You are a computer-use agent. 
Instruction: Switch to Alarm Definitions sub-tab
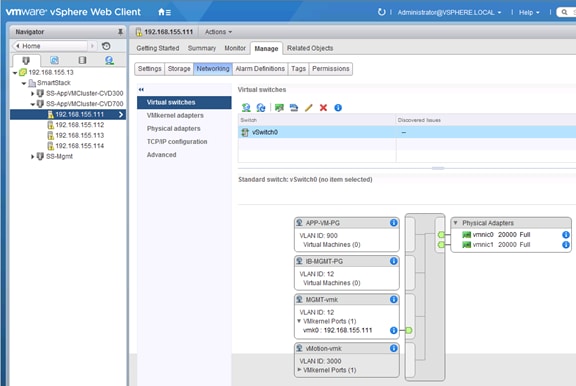pyautogui.click(x=260, y=69)
